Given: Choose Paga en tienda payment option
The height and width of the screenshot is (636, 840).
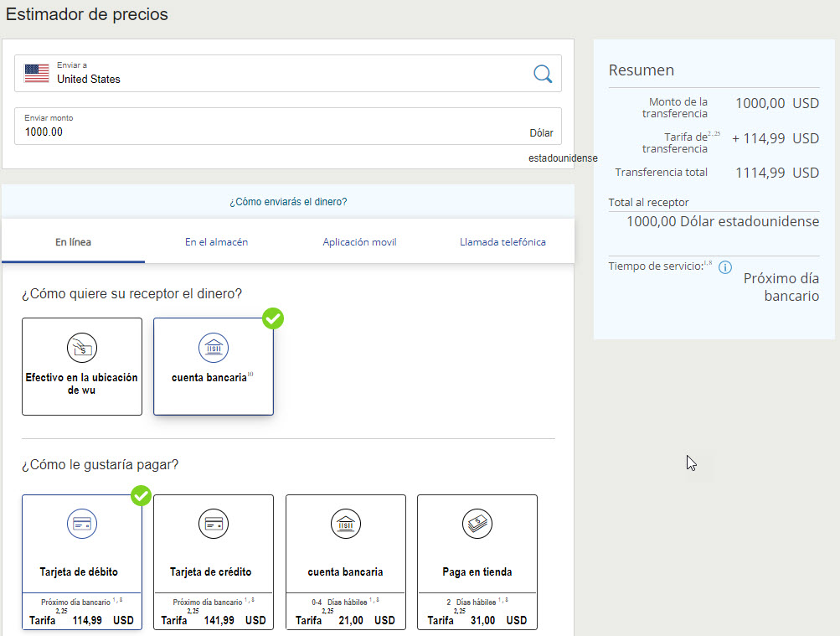Looking at the screenshot, I should 477,562.
